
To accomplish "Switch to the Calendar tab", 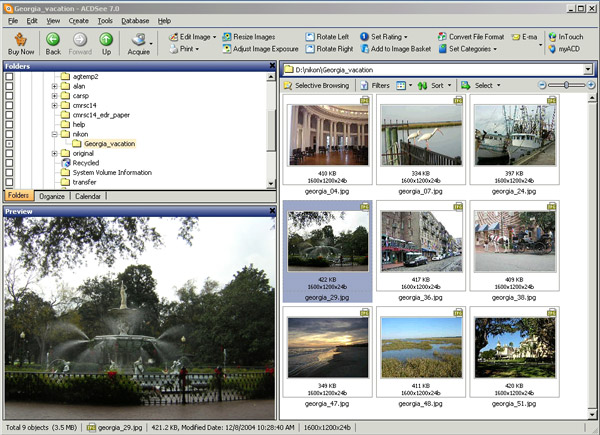I will pyautogui.click(x=88, y=196).
